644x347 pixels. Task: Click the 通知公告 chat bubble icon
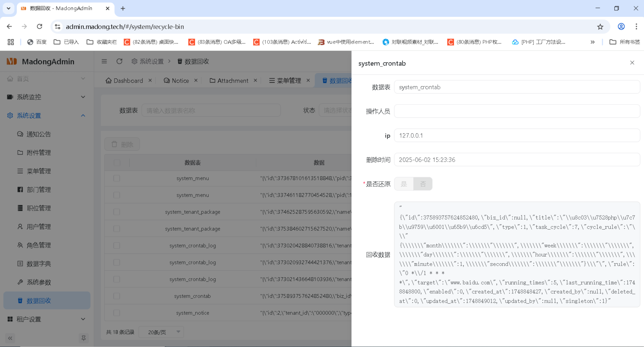pyautogui.click(x=20, y=134)
